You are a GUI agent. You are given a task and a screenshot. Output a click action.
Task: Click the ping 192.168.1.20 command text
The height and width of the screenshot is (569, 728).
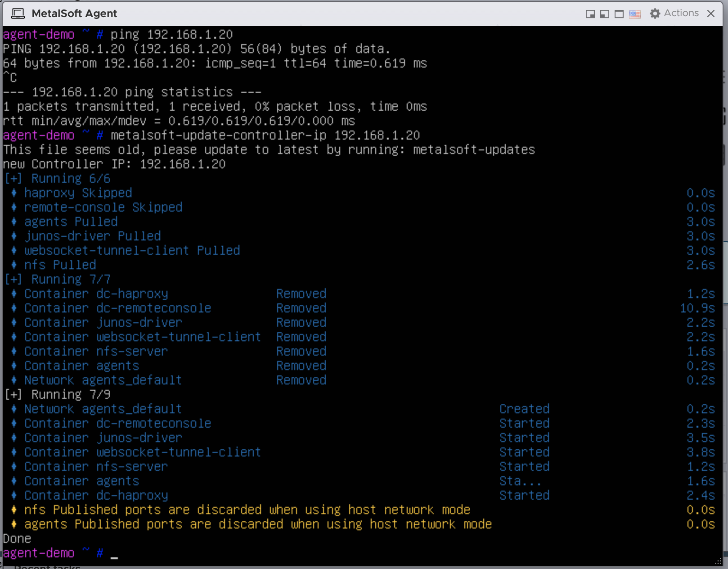point(171,35)
